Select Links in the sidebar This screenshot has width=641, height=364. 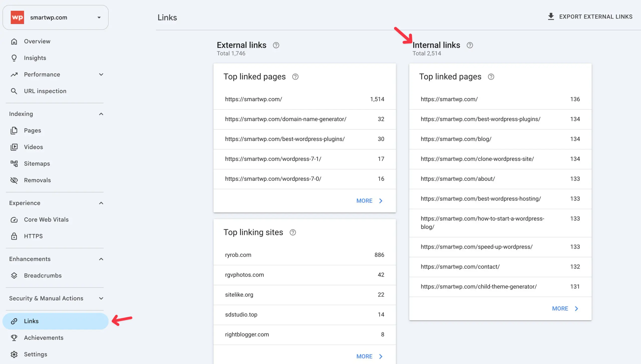click(x=55, y=321)
